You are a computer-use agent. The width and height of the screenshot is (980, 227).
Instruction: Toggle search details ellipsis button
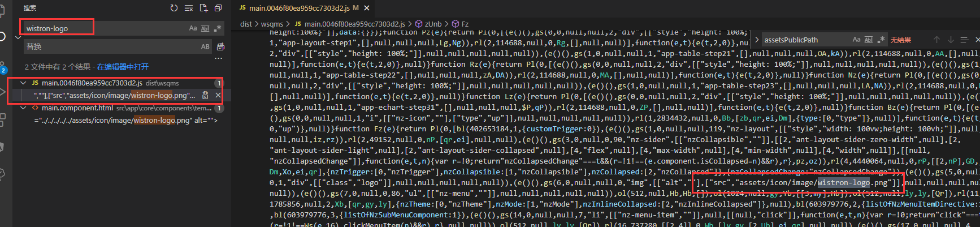tap(219, 58)
